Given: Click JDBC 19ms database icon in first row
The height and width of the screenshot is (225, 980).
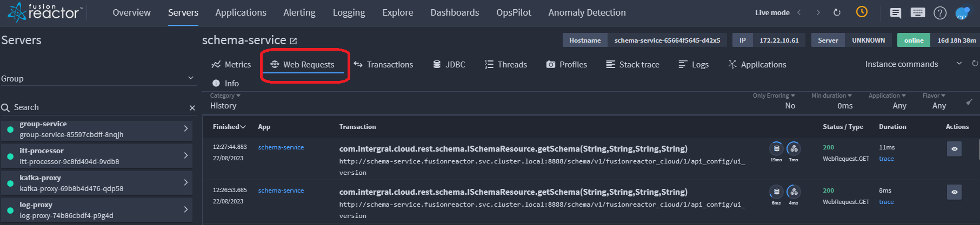Looking at the screenshot, I should click(776, 148).
